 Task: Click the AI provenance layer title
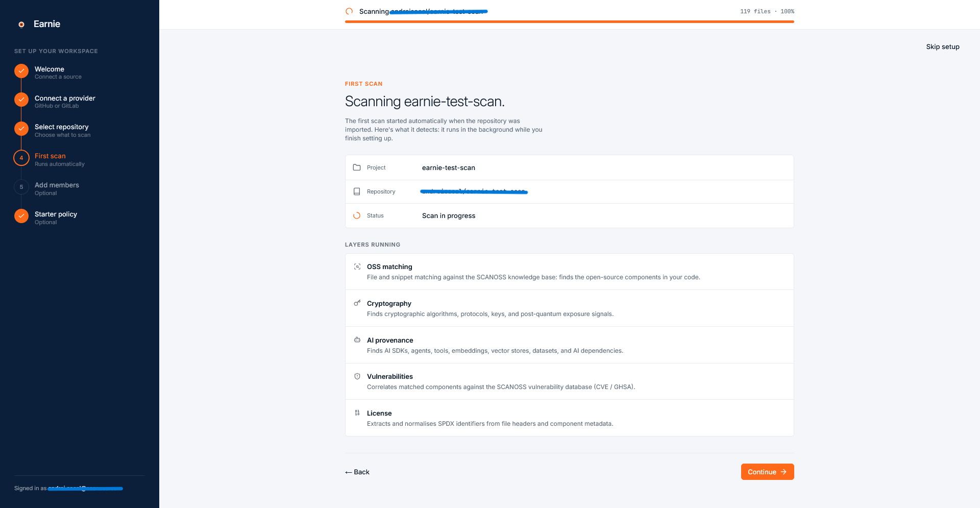[x=390, y=340]
